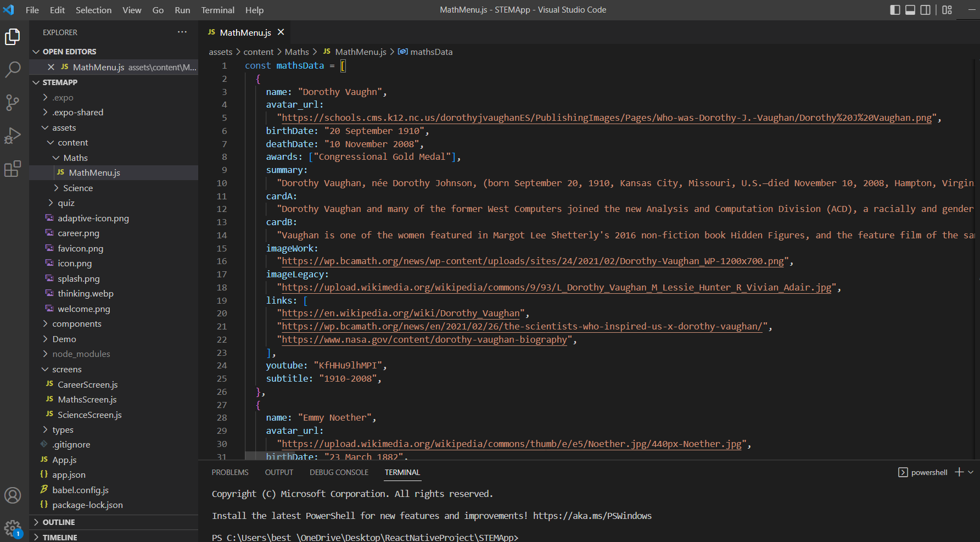The image size is (980, 542).
Task: Switch to the Debug Console tab
Action: (339, 472)
